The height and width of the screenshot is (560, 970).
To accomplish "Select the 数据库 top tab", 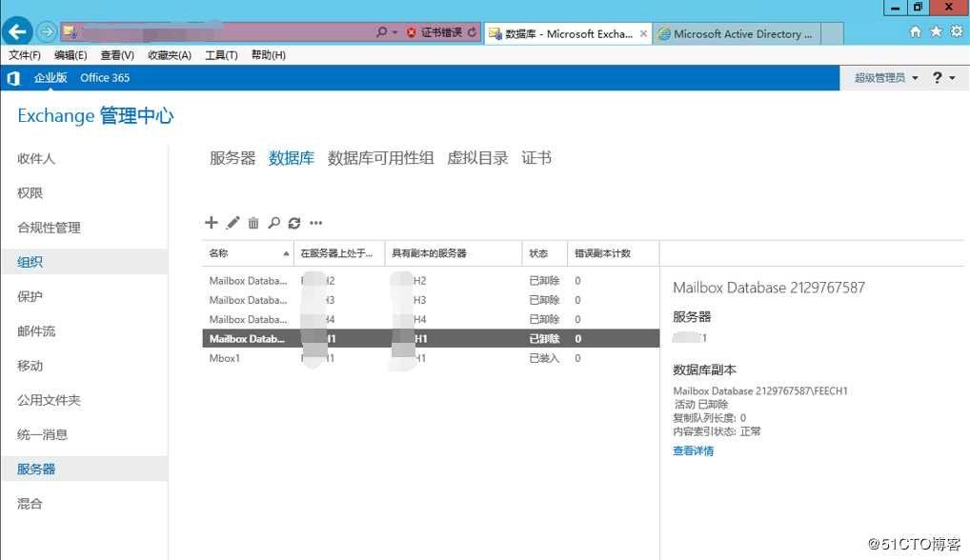I will tap(292, 158).
